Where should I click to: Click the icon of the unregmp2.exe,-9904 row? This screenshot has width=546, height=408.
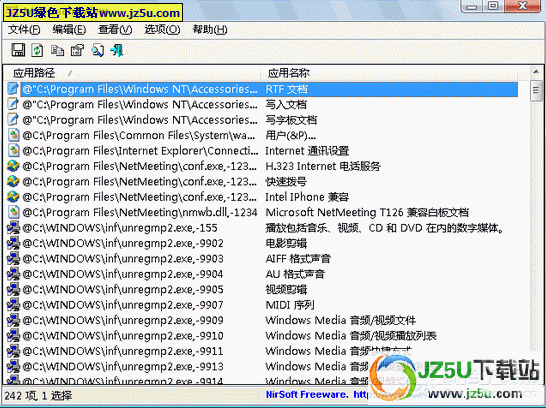13,274
